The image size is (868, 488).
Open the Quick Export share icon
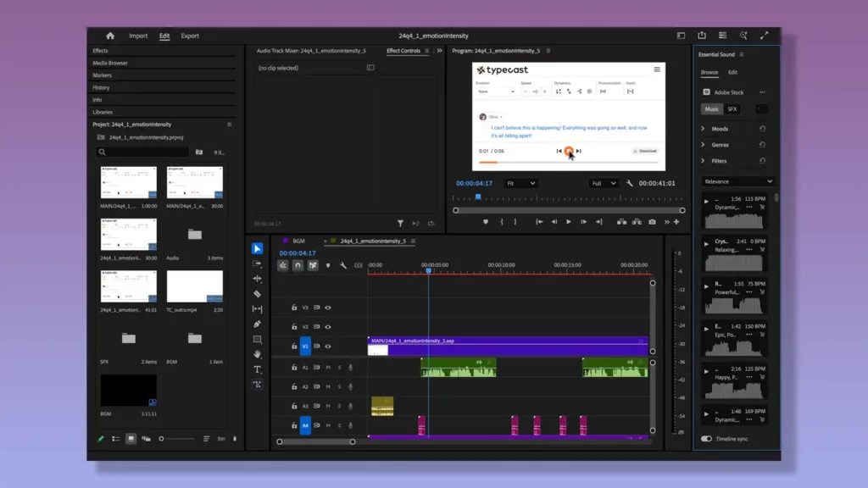[x=701, y=36]
